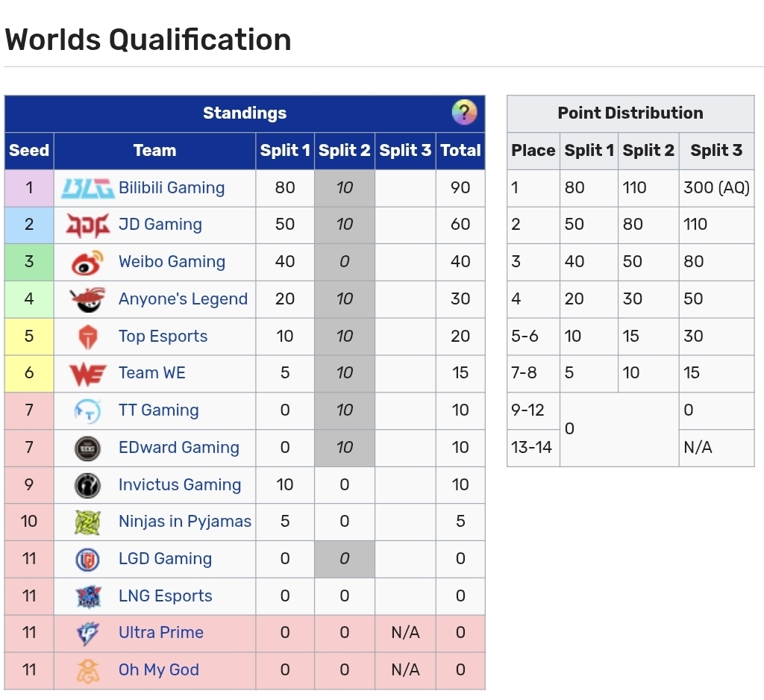Click Oh My God's N/A Split 3 cell
Screen dimensions: 764x700
(x=405, y=670)
